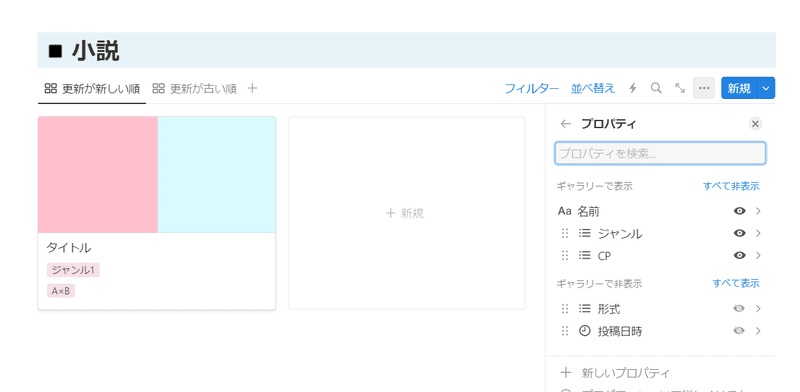
Task: Focus the プロパティを検索 field
Action: (x=660, y=153)
